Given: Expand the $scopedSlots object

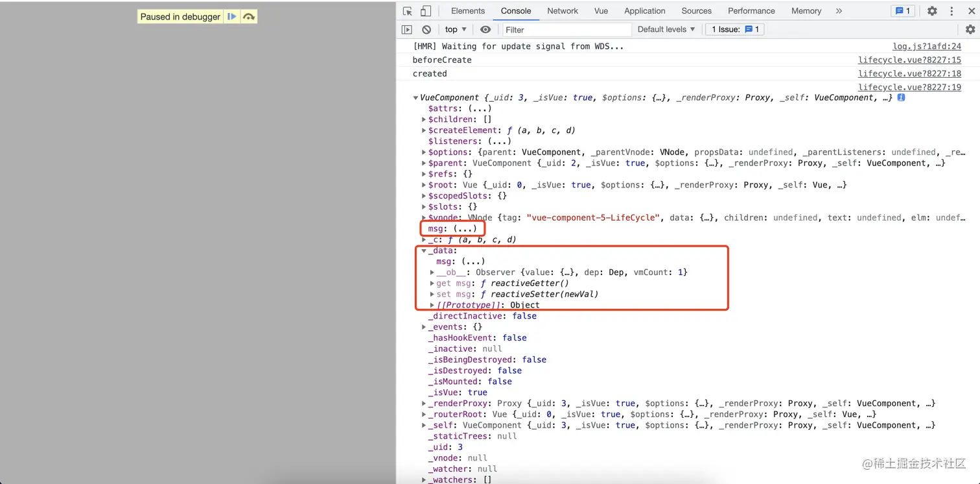Looking at the screenshot, I should tap(424, 196).
